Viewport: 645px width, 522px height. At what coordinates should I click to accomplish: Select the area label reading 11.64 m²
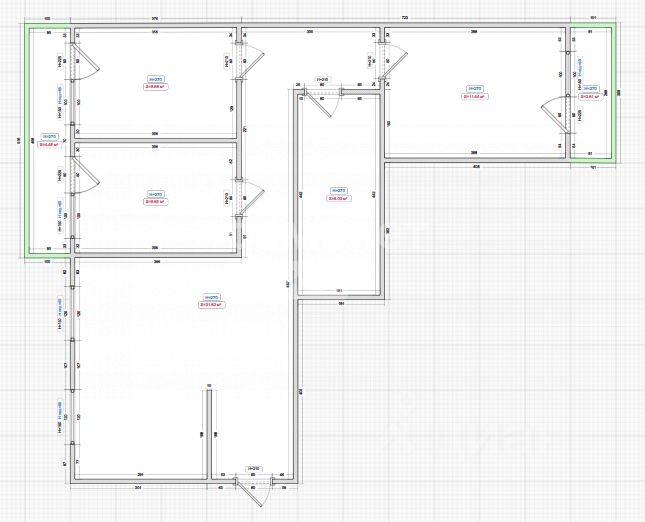(x=475, y=97)
